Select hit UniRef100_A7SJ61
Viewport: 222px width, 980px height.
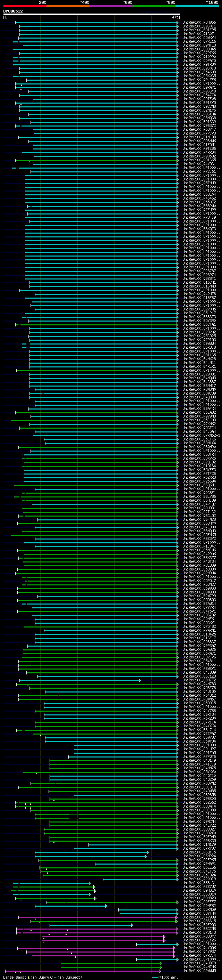[199, 172]
